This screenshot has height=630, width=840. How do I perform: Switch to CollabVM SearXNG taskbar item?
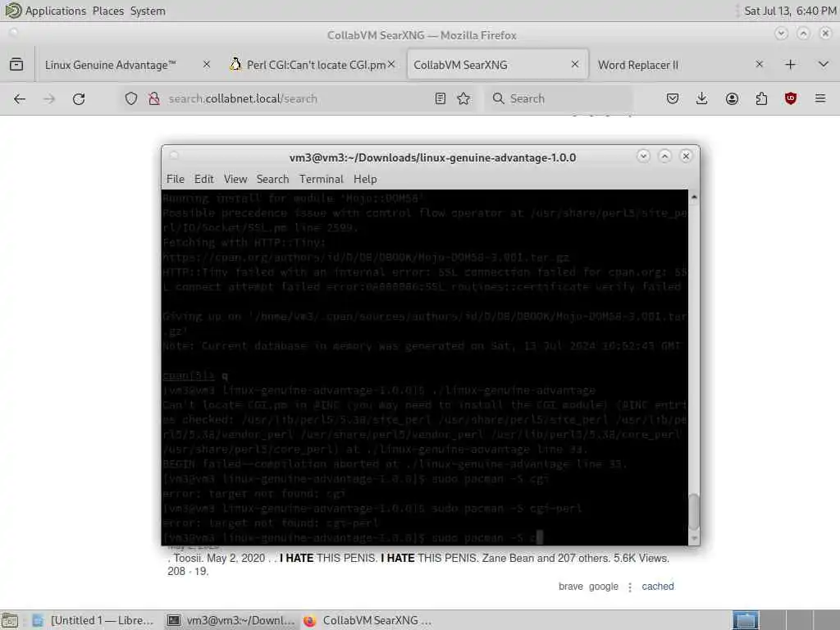pyautogui.click(x=368, y=620)
